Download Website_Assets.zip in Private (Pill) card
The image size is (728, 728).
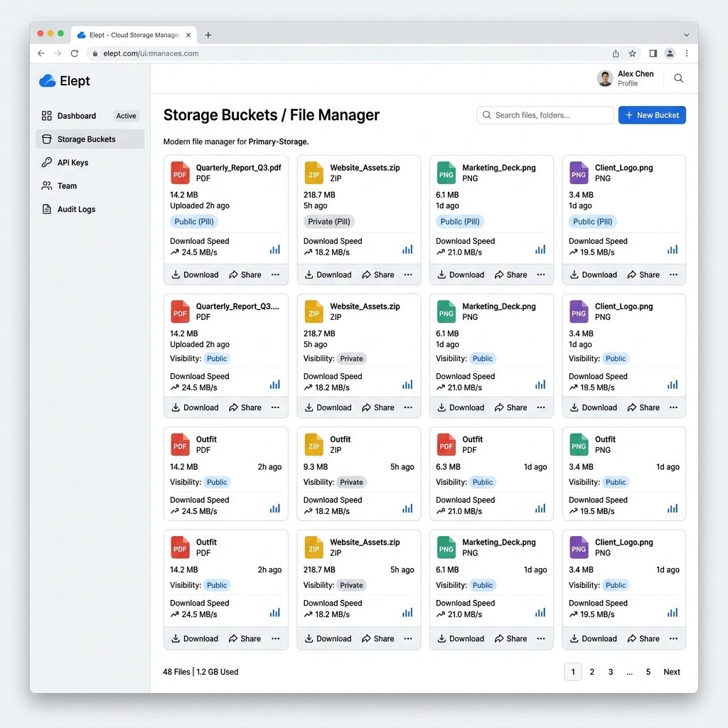328,275
